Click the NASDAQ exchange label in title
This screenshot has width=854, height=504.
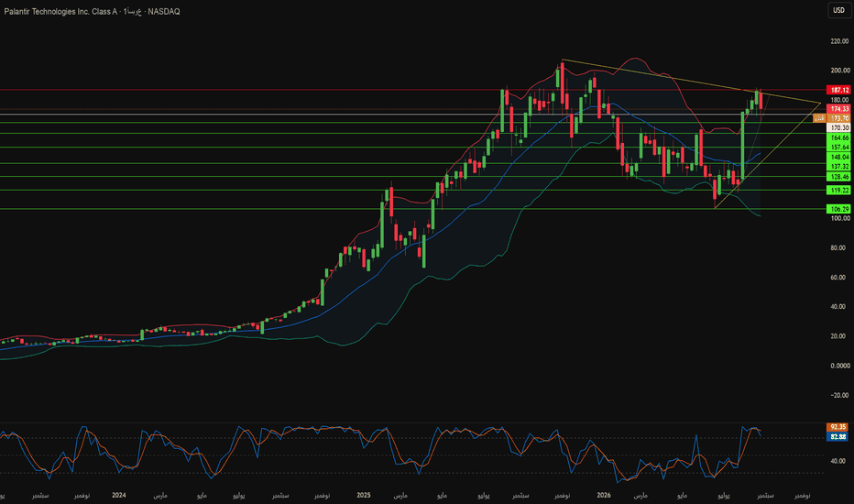164,11
